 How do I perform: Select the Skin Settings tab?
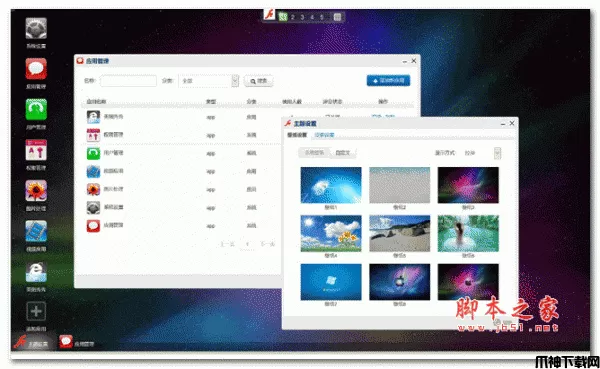click(324, 135)
